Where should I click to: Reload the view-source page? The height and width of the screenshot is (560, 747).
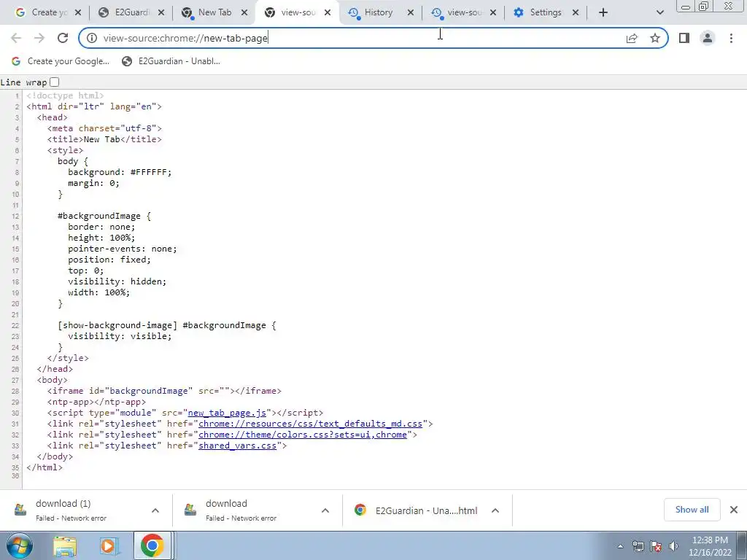[63, 38]
